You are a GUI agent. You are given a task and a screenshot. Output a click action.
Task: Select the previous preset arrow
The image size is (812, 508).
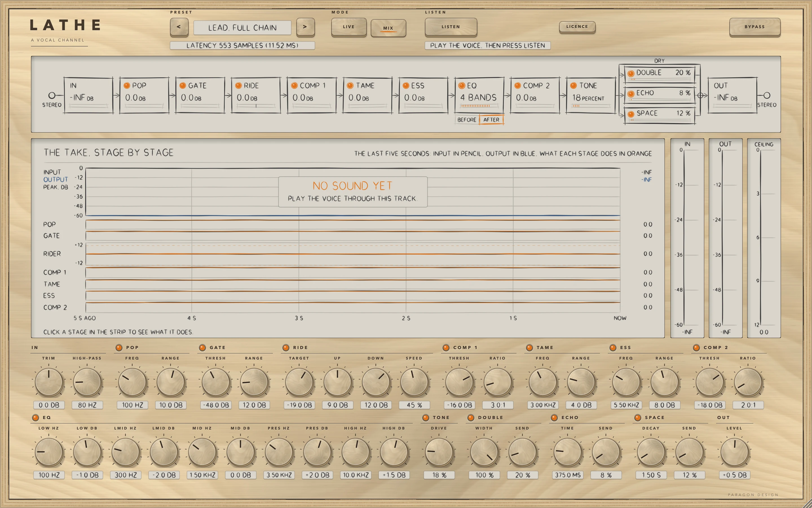pos(179,27)
